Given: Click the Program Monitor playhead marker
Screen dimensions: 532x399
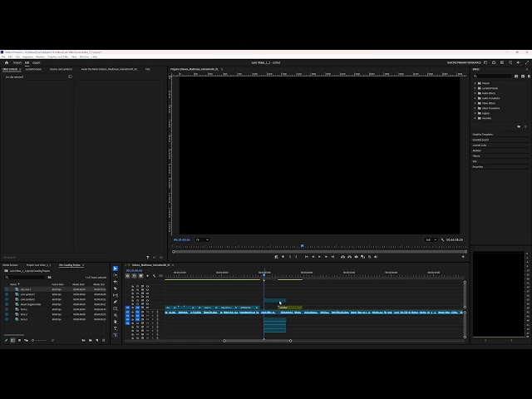Looking at the screenshot, I should [302, 246].
